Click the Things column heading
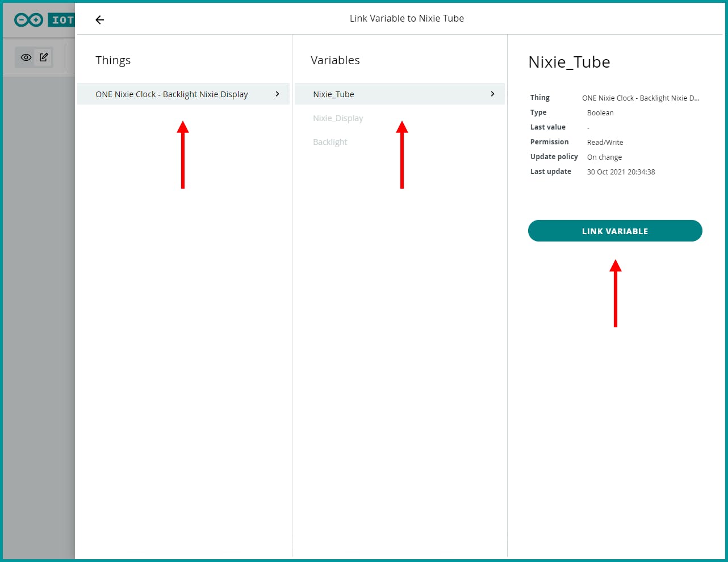 (x=113, y=60)
